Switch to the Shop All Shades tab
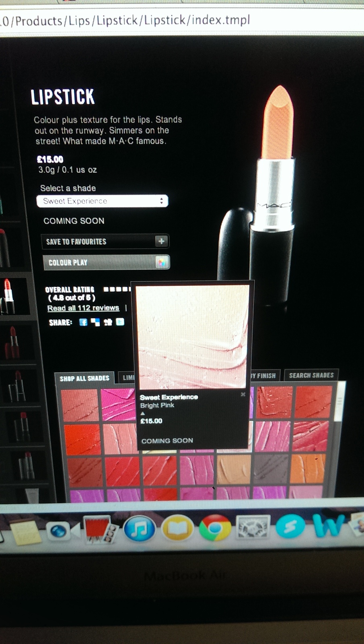Image resolution: width=364 pixels, height=644 pixels. [84, 378]
